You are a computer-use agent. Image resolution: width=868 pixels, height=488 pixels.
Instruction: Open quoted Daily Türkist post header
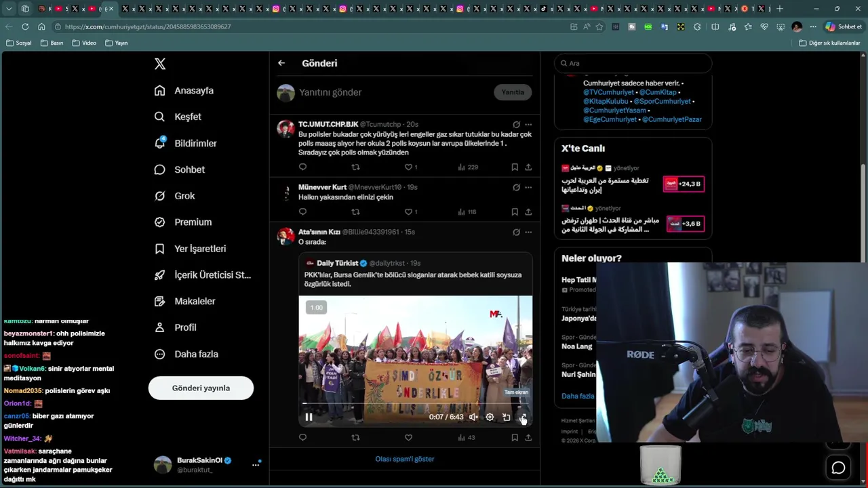363,263
